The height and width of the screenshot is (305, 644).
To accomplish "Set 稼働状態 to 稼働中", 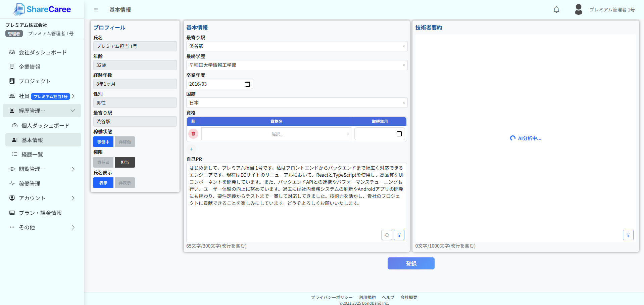I will pos(103,142).
